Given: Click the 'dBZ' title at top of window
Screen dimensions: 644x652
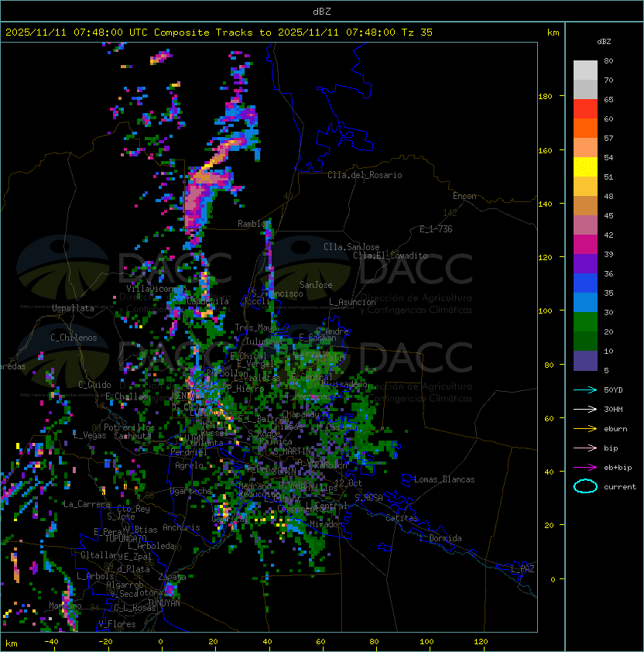Looking at the screenshot, I should [x=322, y=12].
